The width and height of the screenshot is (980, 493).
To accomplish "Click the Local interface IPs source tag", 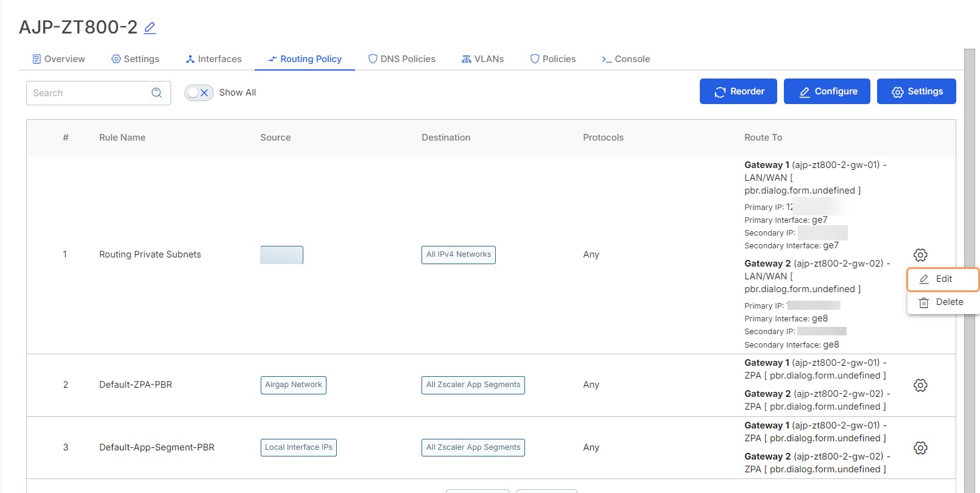I will 298,448.
